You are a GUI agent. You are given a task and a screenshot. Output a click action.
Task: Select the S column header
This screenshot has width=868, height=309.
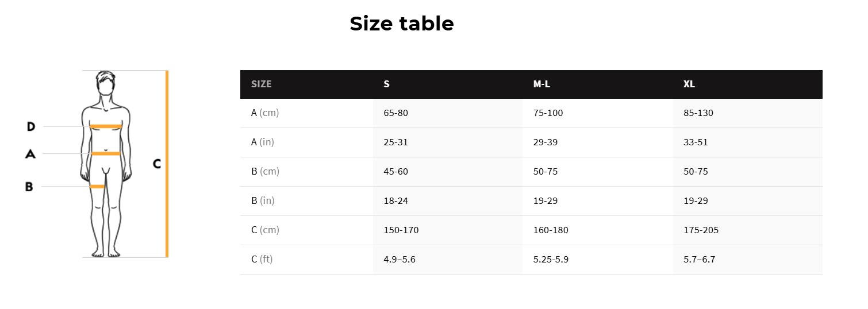pos(387,84)
